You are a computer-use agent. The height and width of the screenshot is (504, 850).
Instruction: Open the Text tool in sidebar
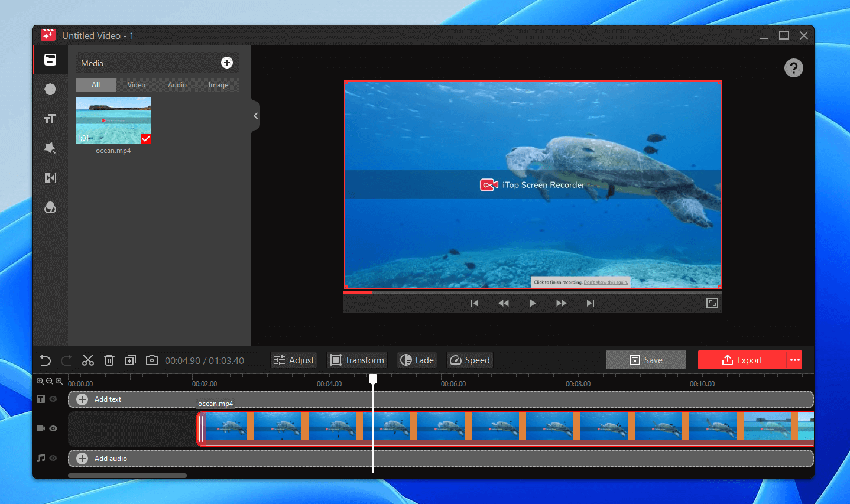pos(50,119)
